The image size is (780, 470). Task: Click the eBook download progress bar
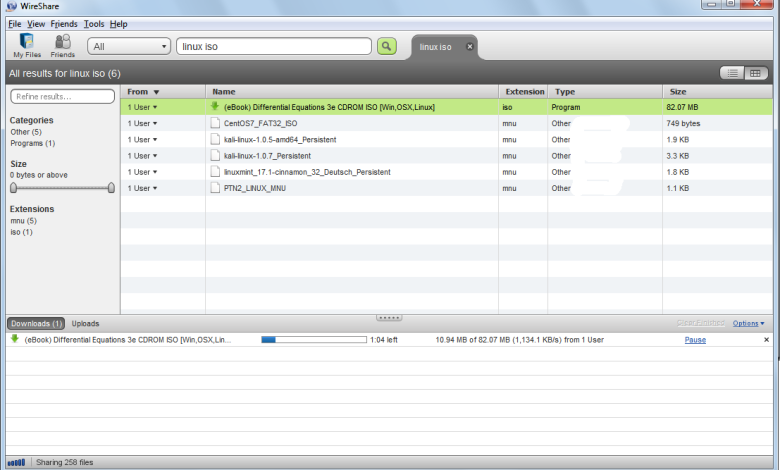[x=314, y=340]
